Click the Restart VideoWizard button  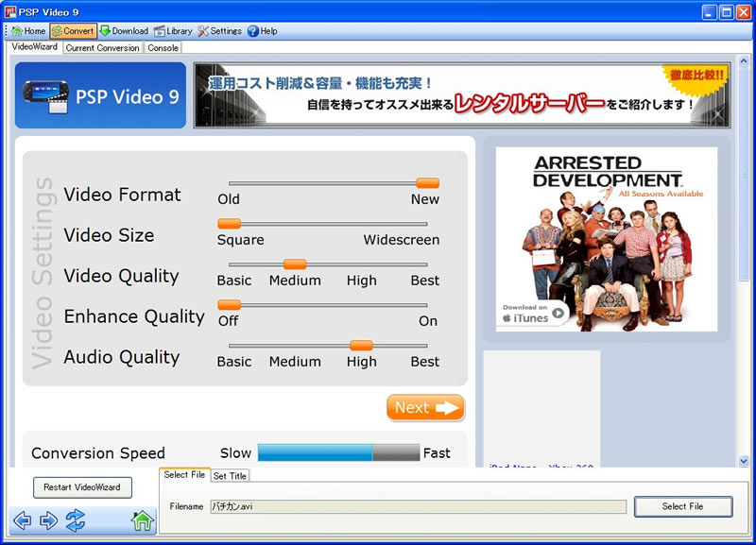(x=82, y=487)
